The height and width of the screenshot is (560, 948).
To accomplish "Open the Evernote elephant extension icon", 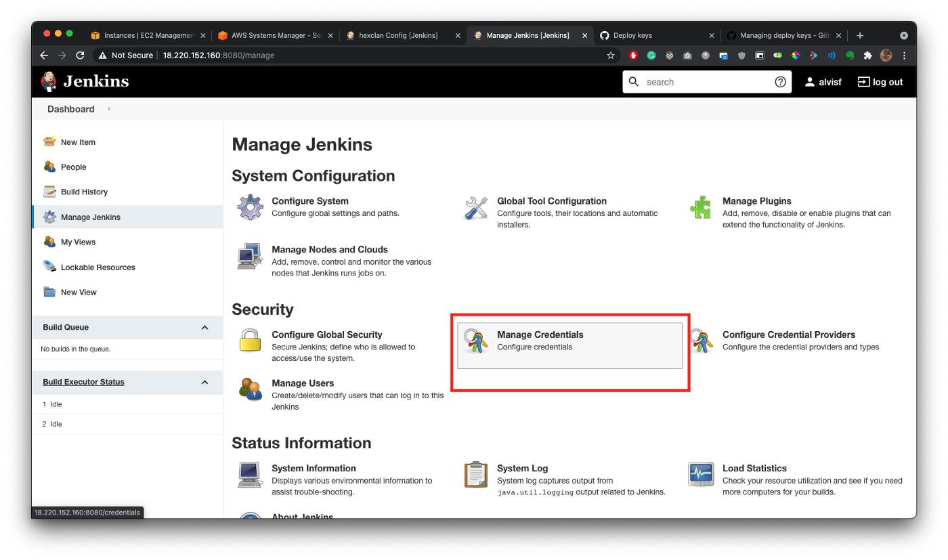I will click(x=850, y=56).
